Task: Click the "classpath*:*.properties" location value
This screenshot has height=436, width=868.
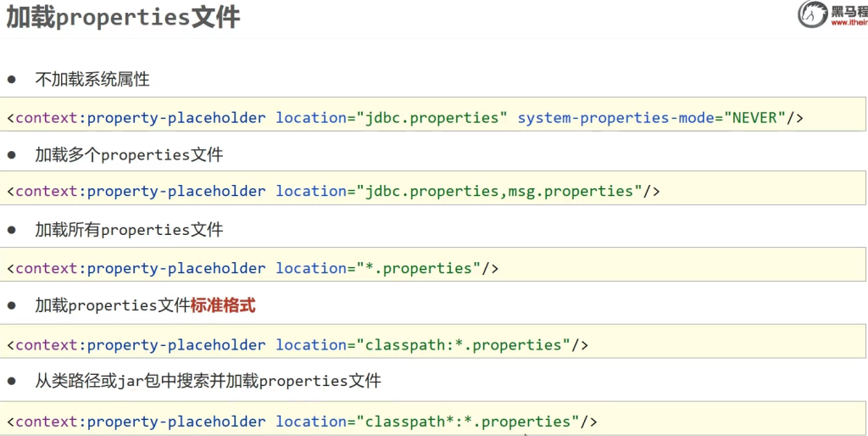Action: pos(467,422)
